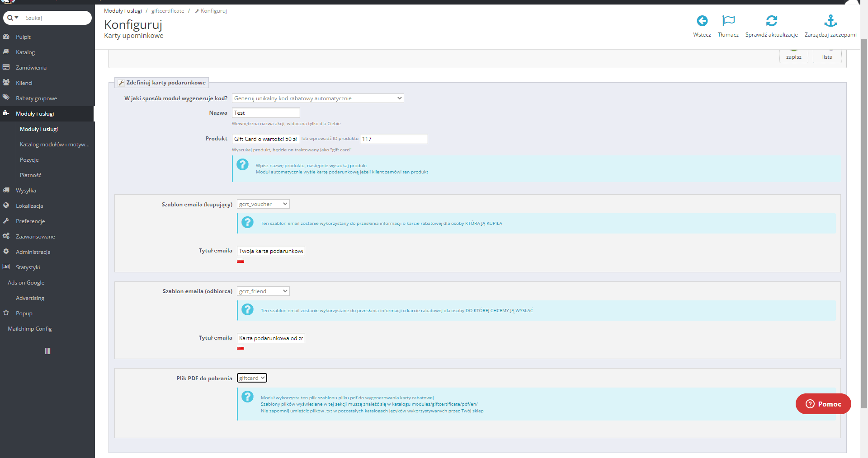
Task: Open Katalog menu item
Action: point(25,52)
